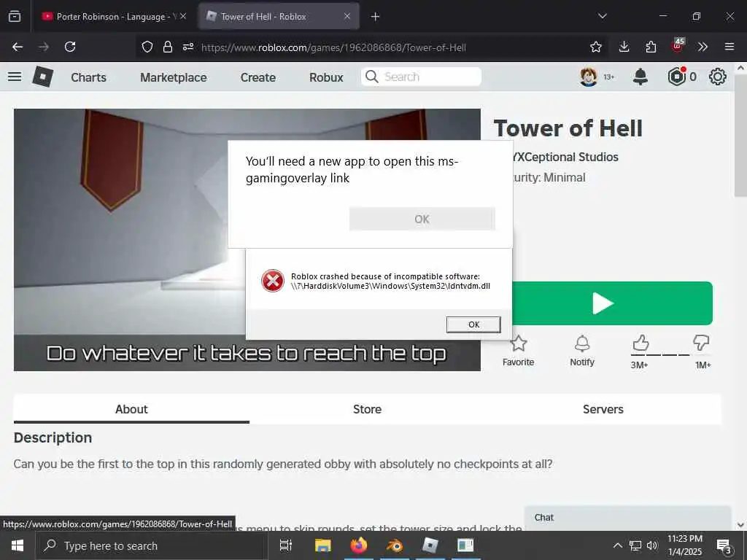The width and height of the screenshot is (747, 560).
Task: Click OK on Roblox crashed error
Action: (473, 324)
